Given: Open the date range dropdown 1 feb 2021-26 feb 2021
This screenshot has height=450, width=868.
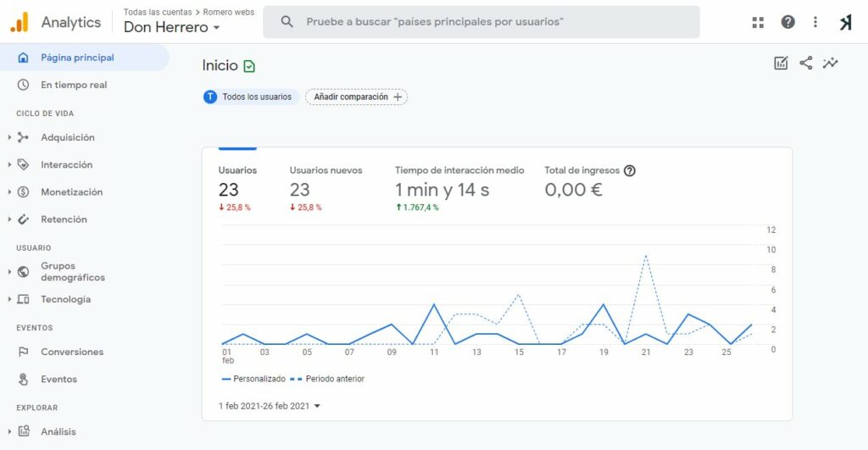Looking at the screenshot, I should tap(270, 406).
